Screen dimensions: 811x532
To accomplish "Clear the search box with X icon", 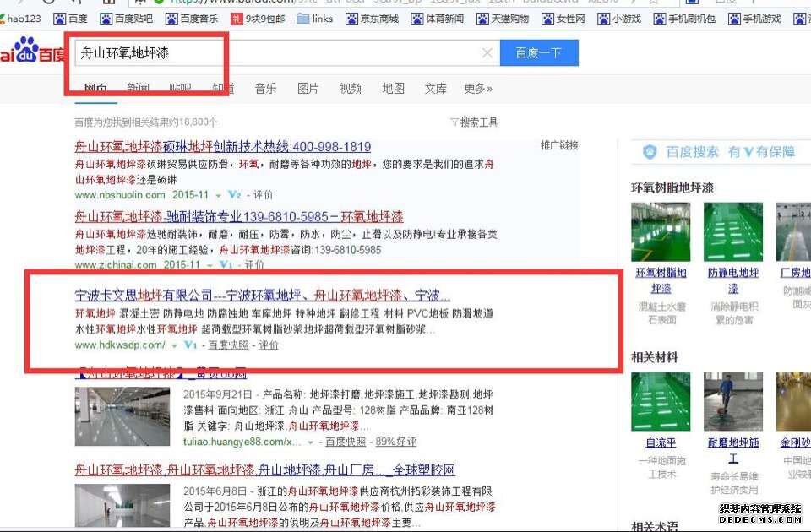I will pos(487,52).
